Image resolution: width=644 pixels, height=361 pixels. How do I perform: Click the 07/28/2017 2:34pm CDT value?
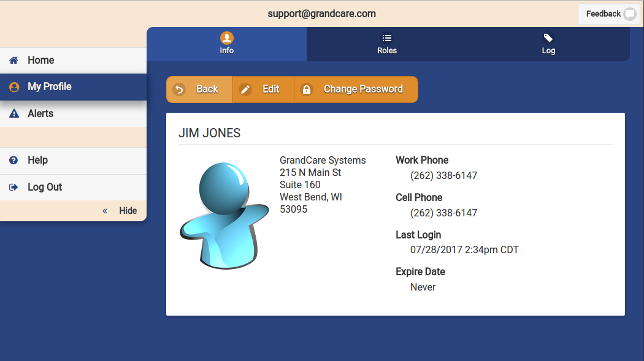tap(464, 250)
